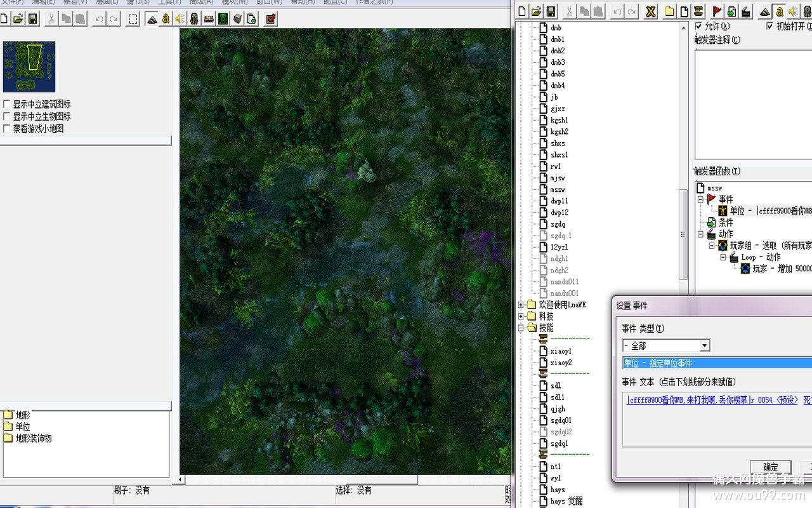
Task: Click the Test map icon in the terrain editor
Action: pos(271,19)
